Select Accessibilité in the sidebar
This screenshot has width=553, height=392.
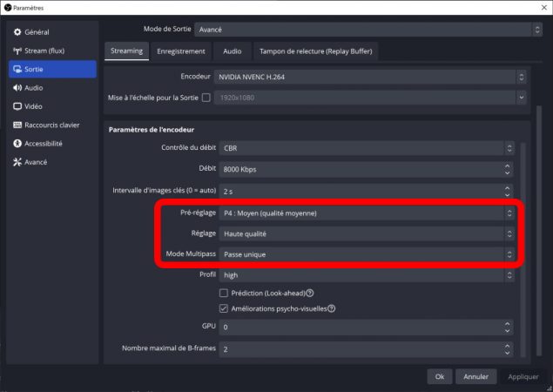click(52, 144)
